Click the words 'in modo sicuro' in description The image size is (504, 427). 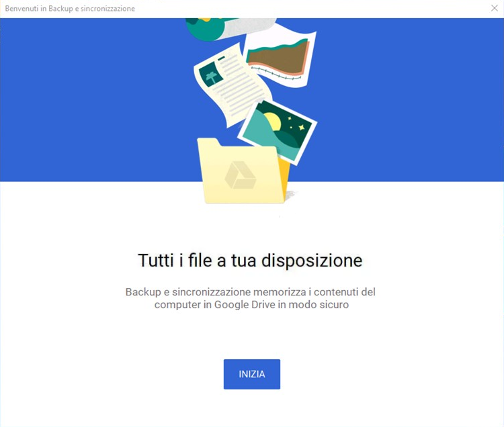click(313, 304)
